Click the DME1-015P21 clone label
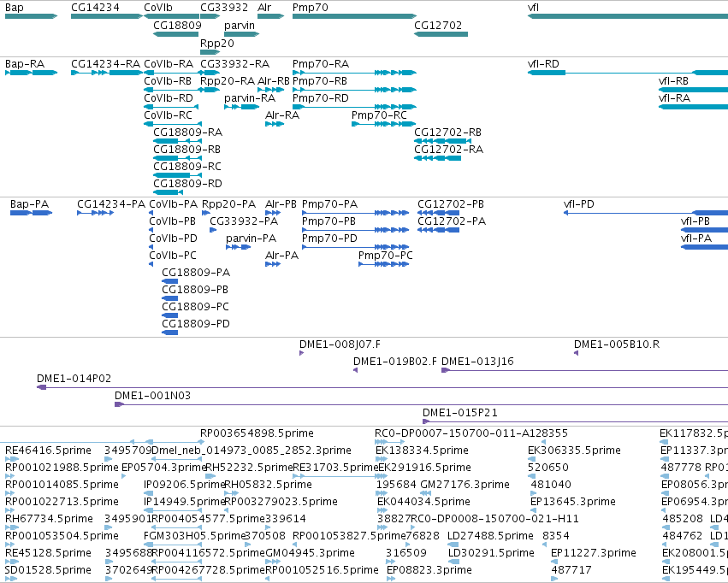 460,413
